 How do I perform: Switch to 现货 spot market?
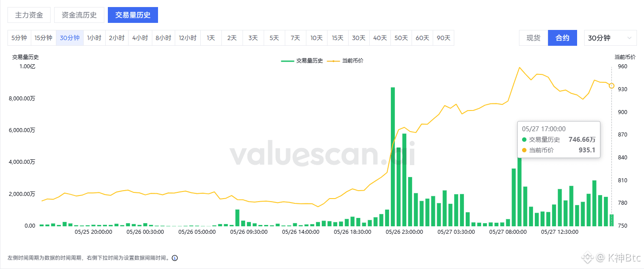[x=534, y=38]
